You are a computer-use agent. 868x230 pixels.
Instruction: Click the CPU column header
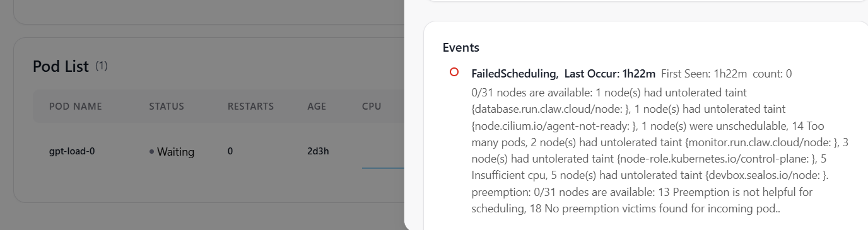(372, 106)
